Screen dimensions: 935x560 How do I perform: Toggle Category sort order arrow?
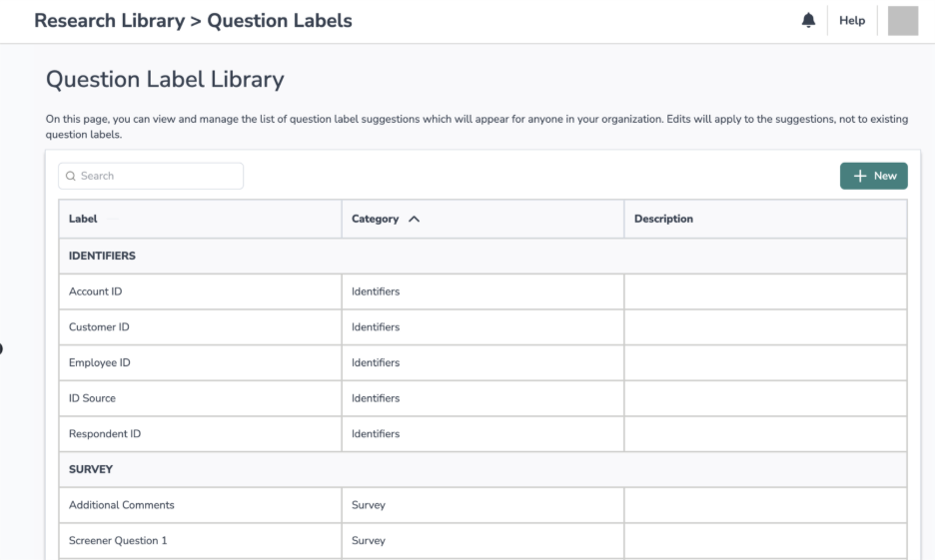pyautogui.click(x=414, y=219)
